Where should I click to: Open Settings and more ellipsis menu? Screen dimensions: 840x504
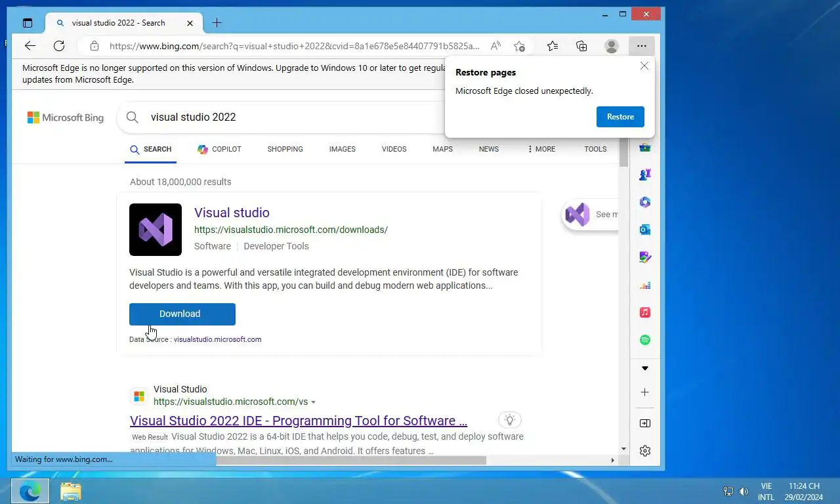pos(642,46)
